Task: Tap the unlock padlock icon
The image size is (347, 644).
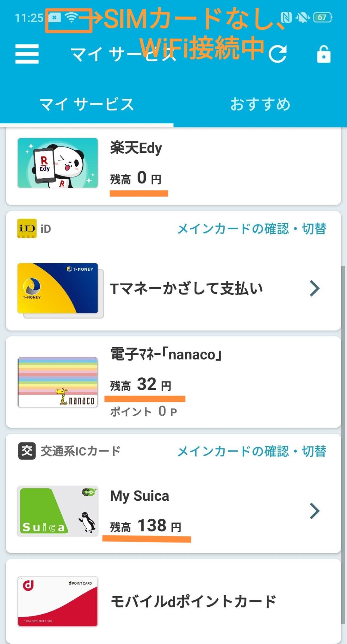Action: click(323, 54)
